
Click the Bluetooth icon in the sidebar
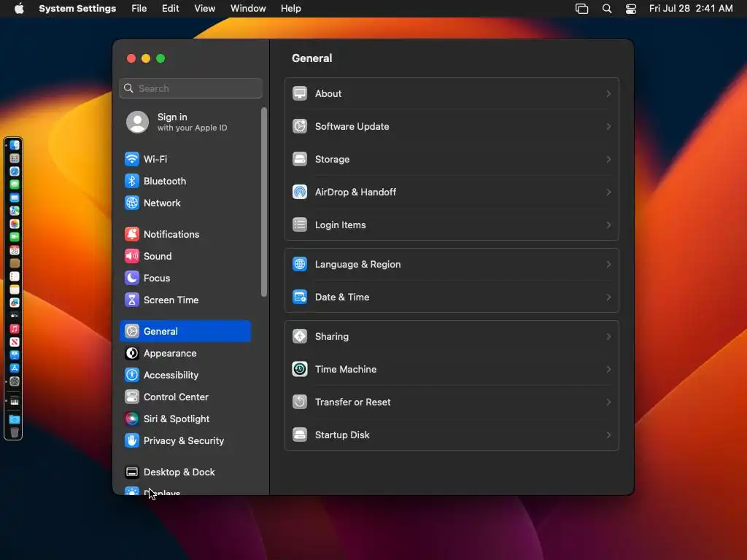[x=132, y=181]
